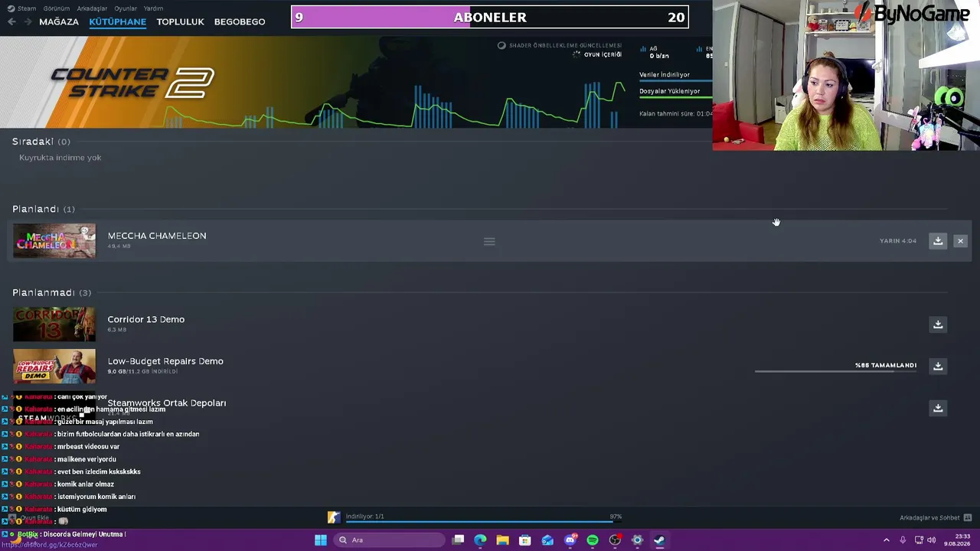Screen dimensions: 980x551
Task: Open OBS Studio from the taskbar
Action: [615, 540]
